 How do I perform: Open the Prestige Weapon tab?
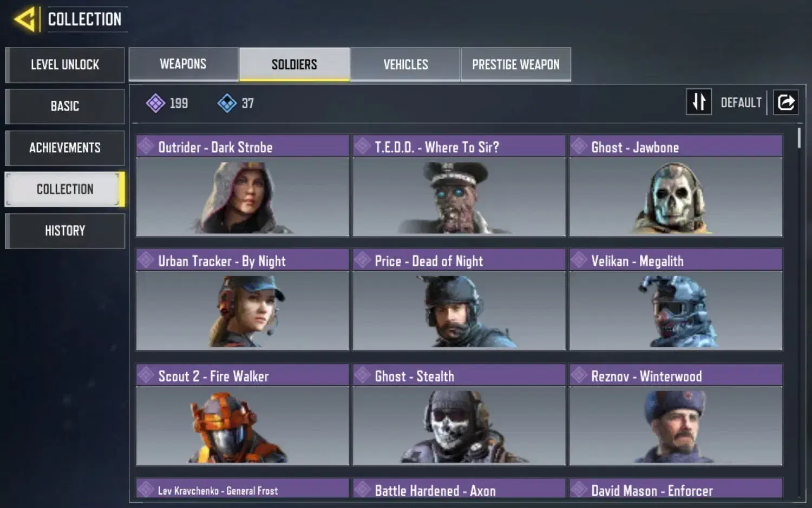tap(516, 64)
